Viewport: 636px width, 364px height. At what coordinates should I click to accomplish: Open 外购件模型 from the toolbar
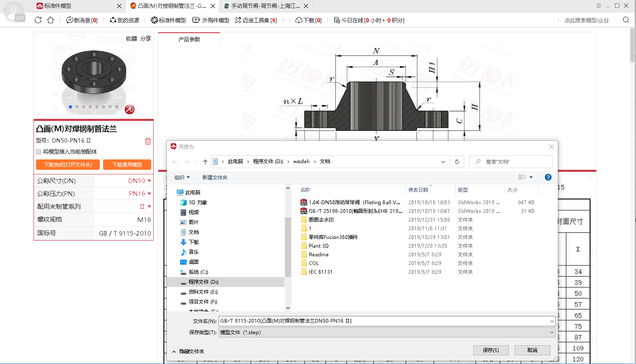pos(211,20)
